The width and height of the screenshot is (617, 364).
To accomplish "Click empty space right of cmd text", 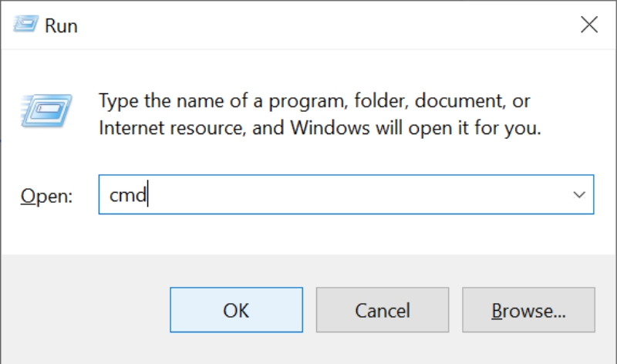I will [347, 195].
